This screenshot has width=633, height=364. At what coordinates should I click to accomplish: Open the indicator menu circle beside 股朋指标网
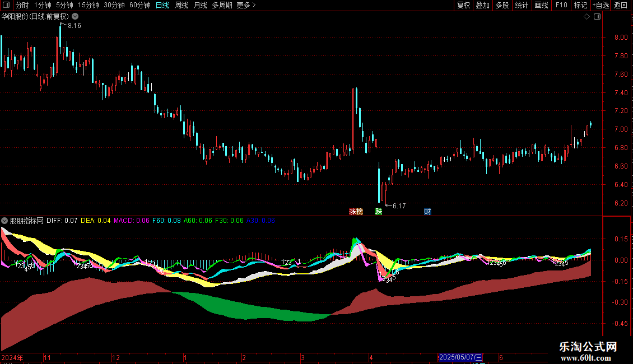click(x=4, y=221)
